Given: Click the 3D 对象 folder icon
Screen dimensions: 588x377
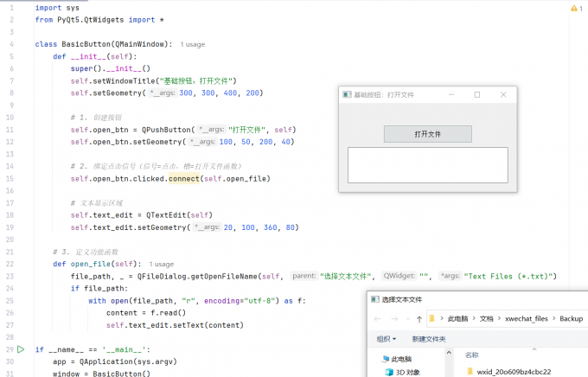Looking at the screenshot, I should point(389,372).
